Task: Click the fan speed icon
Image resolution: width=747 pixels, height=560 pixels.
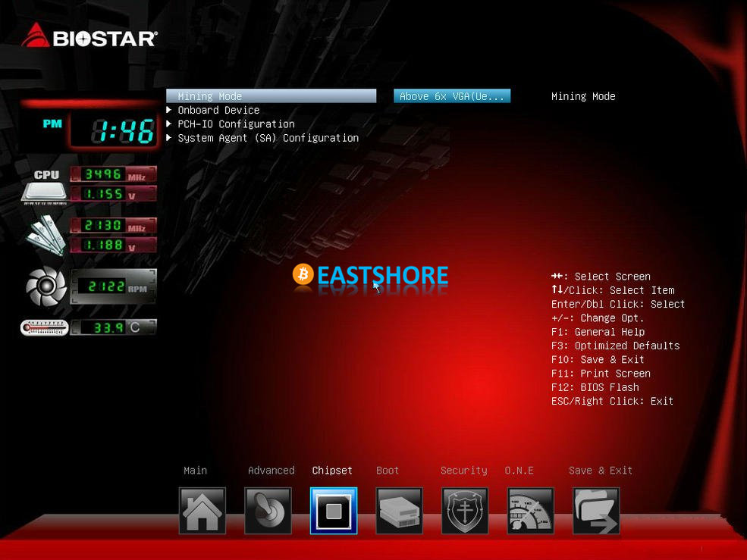Action: [x=46, y=286]
